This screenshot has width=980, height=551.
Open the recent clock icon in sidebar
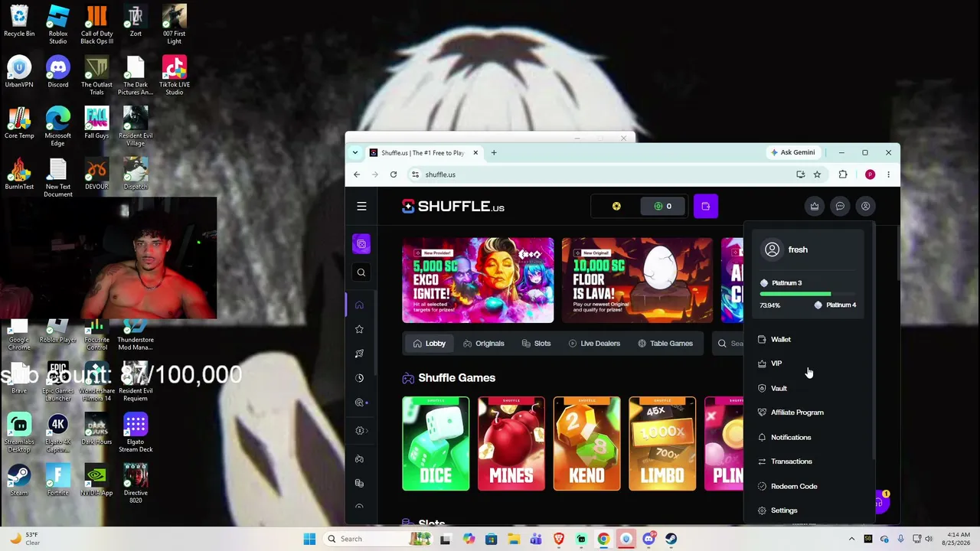[x=359, y=378]
